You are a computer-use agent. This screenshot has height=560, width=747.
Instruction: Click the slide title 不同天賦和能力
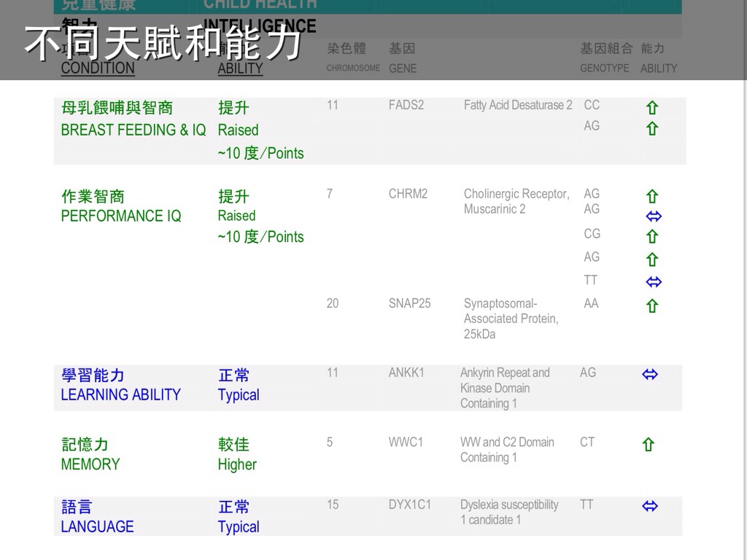[x=163, y=42]
